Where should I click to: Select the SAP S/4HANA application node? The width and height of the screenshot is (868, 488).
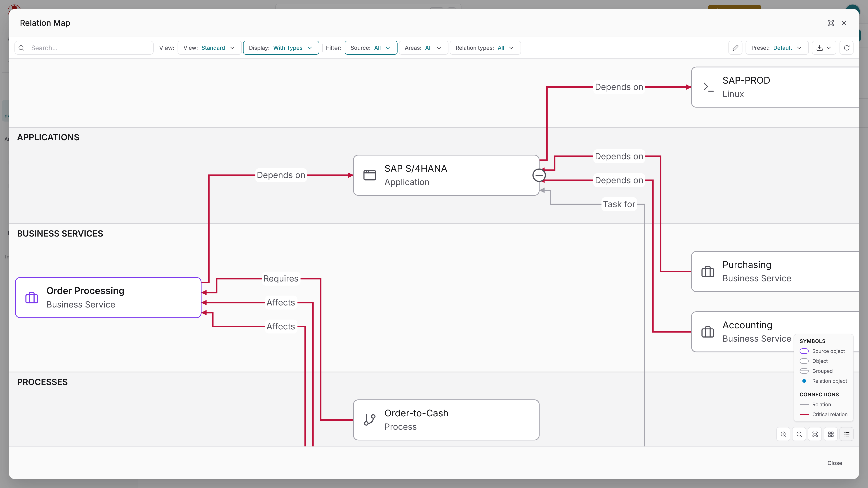[x=446, y=175]
